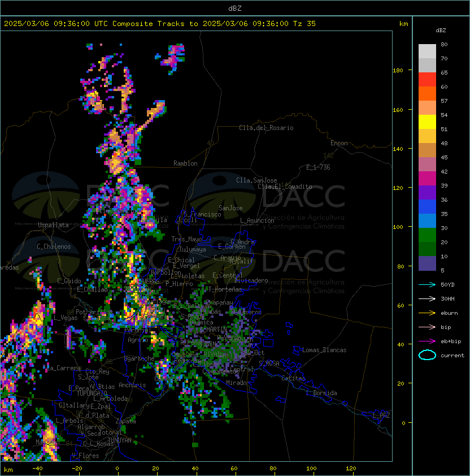The width and height of the screenshot is (470, 476).
Task: Click the 'L_Dormida' map label
Action: 321,393
